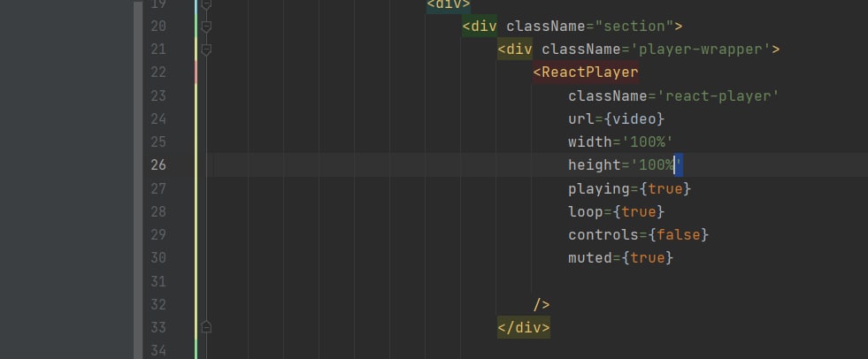
Task: Place cursor on ReactPlayer tag name
Action: pyautogui.click(x=589, y=73)
